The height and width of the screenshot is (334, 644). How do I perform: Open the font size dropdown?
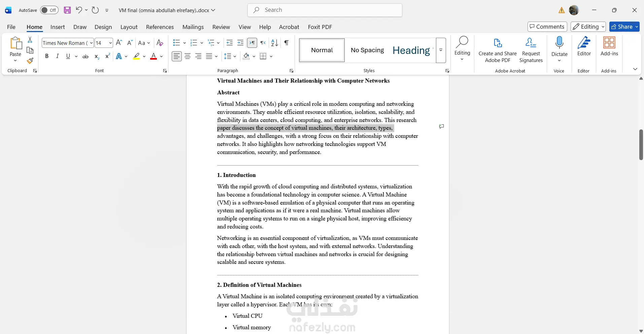pyautogui.click(x=110, y=43)
